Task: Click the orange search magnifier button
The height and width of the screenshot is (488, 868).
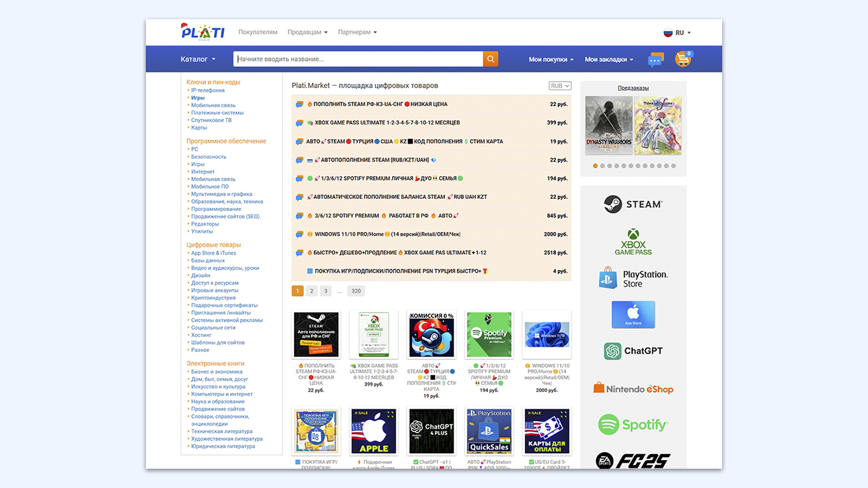Action: [491, 59]
